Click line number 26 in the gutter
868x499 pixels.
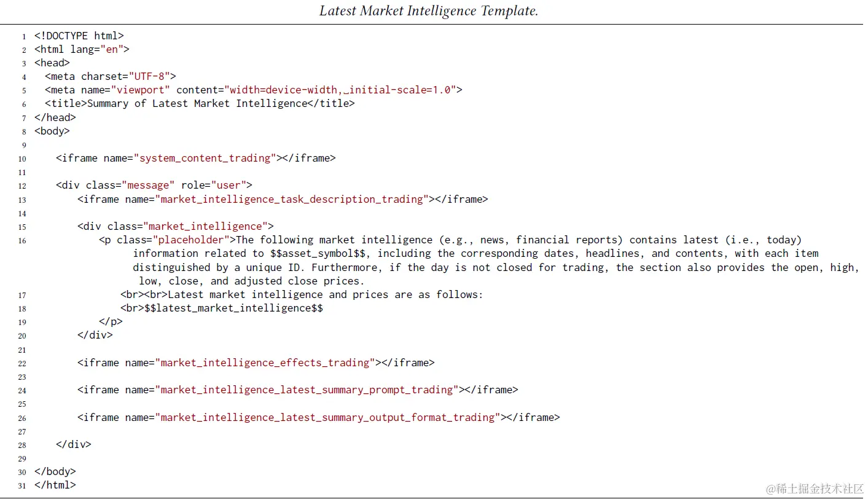point(22,418)
